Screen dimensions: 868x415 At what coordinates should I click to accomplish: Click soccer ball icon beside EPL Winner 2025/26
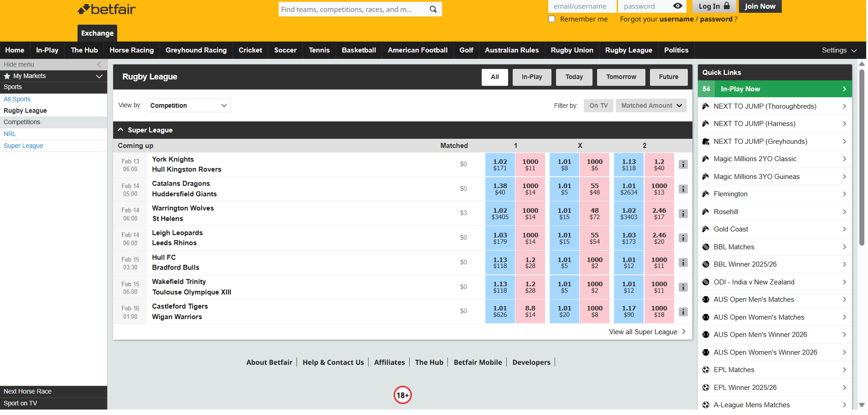pos(706,388)
